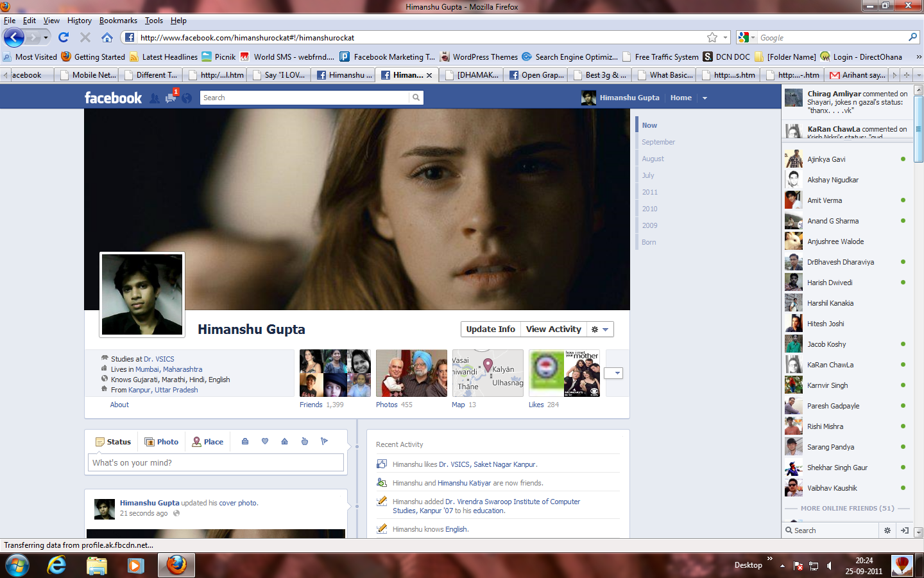924x578 pixels.
Task: Open the profile settings gear dropdown
Action: 600,329
